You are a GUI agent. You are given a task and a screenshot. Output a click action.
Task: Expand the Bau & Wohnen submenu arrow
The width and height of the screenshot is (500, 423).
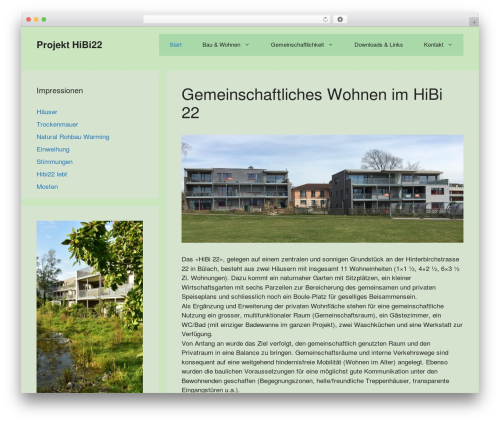247,45
